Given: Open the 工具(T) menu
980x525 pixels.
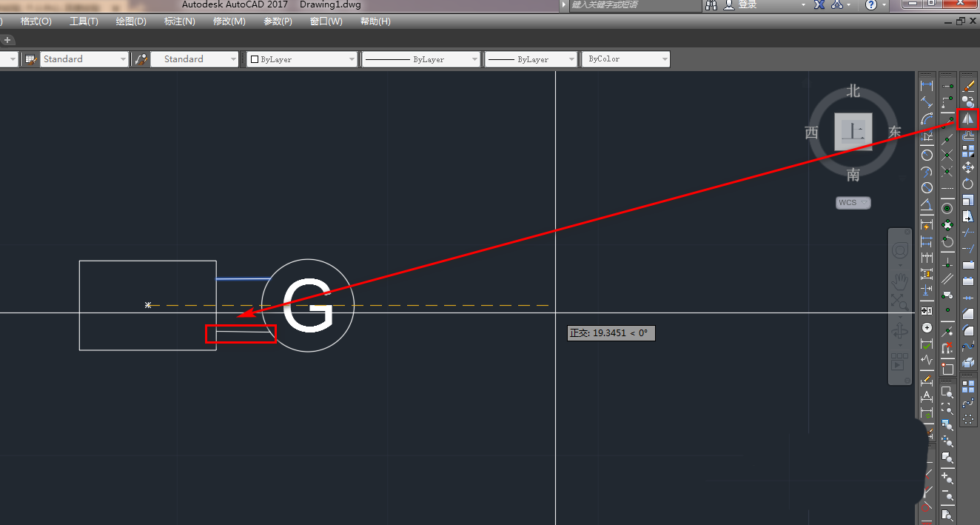Looking at the screenshot, I should tap(84, 21).
